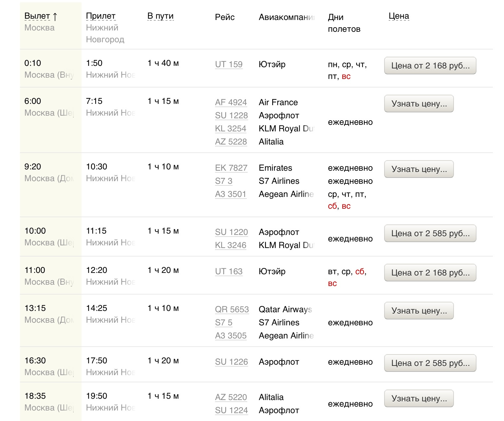Click price button for 0:10 flight
504x421 pixels.
coord(430,66)
